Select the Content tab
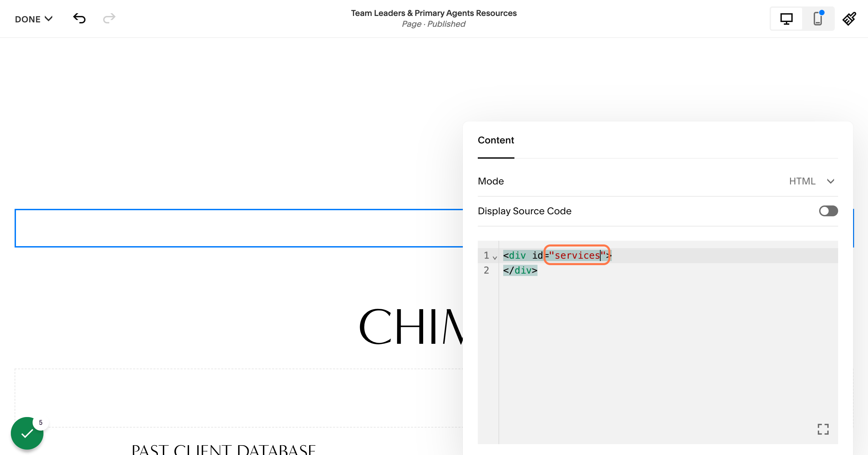Image resolution: width=868 pixels, height=455 pixels. click(x=496, y=140)
